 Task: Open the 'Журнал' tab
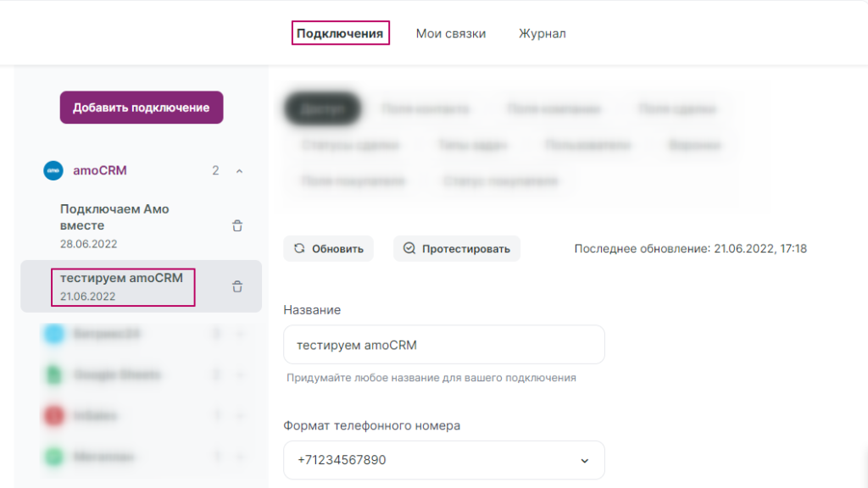point(542,33)
